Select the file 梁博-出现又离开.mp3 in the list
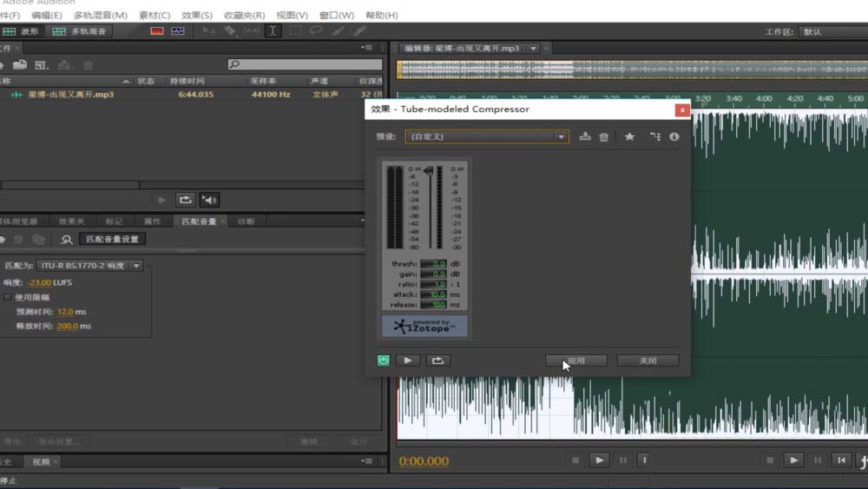This screenshot has width=868, height=489. click(x=71, y=94)
